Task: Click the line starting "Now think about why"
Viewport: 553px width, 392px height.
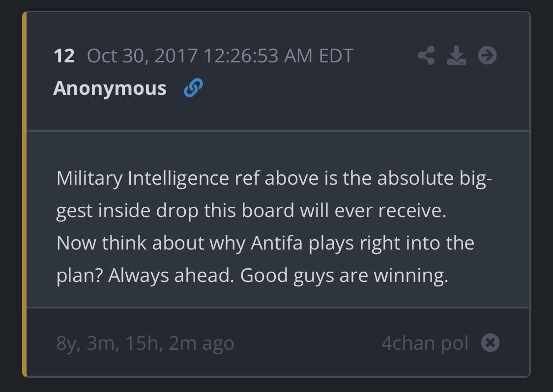Action: tap(265, 243)
